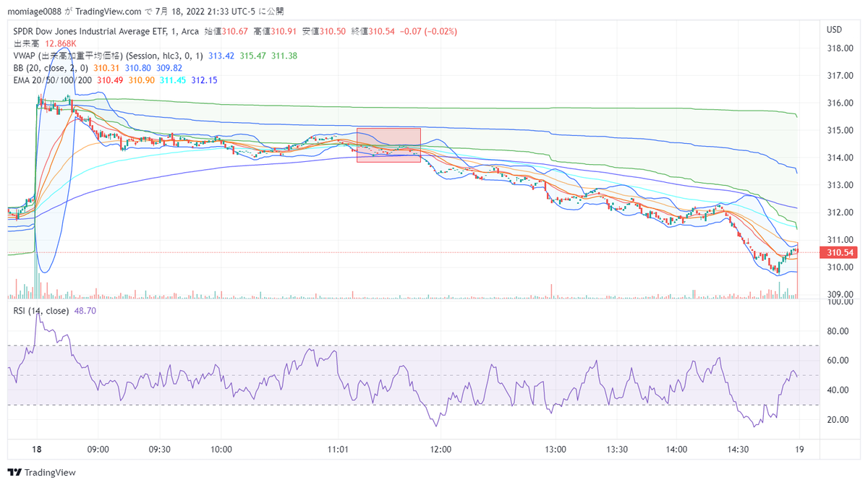The width and height of the screenshot is (868, 485).
Task: Click the 11:01 time axis label
Action: 339,449
